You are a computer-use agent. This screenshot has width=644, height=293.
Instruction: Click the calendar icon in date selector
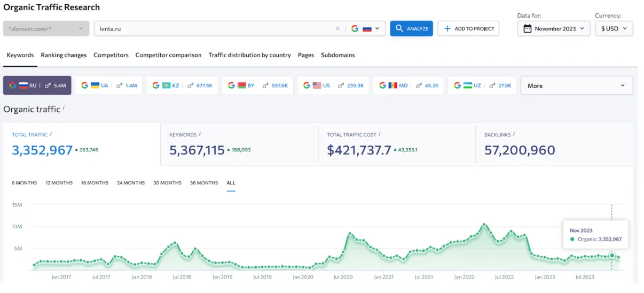click(x=527, y=29)
